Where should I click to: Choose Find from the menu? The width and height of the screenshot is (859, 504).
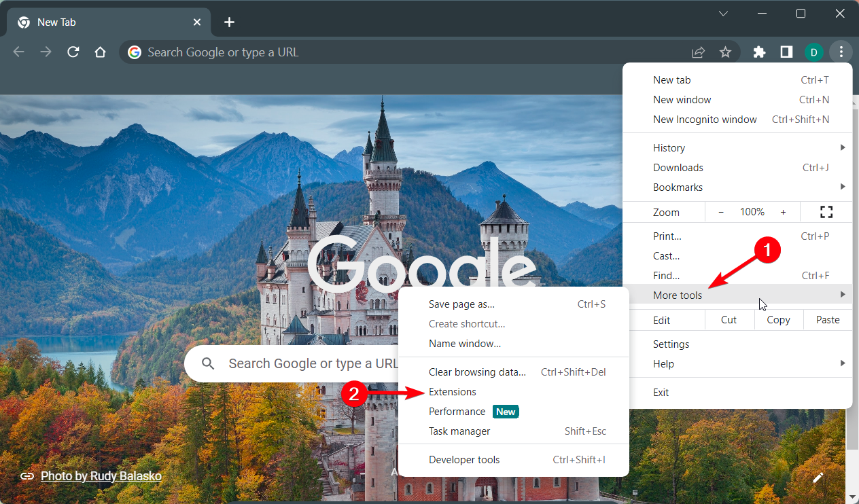(x=737, y=276)
